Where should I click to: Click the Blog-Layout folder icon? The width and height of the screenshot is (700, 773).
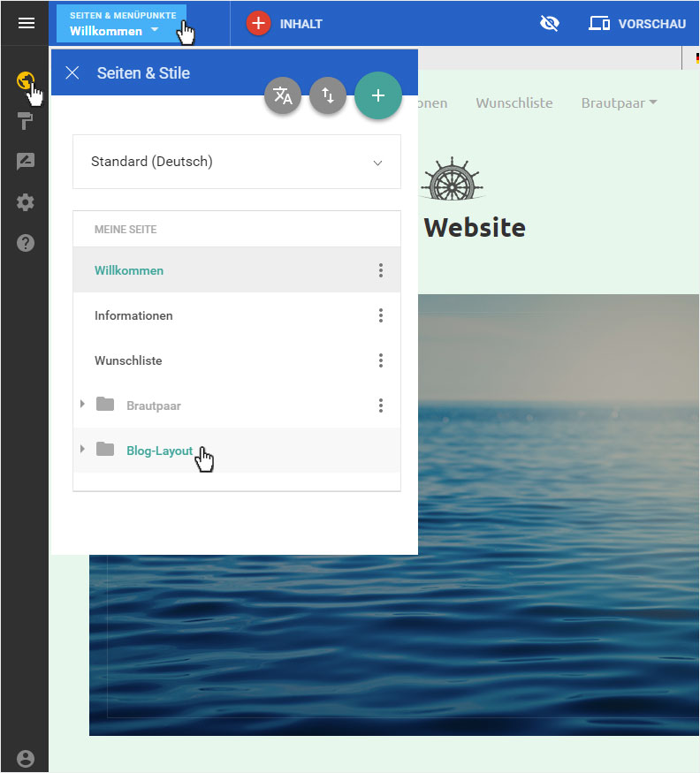point(105,449)
